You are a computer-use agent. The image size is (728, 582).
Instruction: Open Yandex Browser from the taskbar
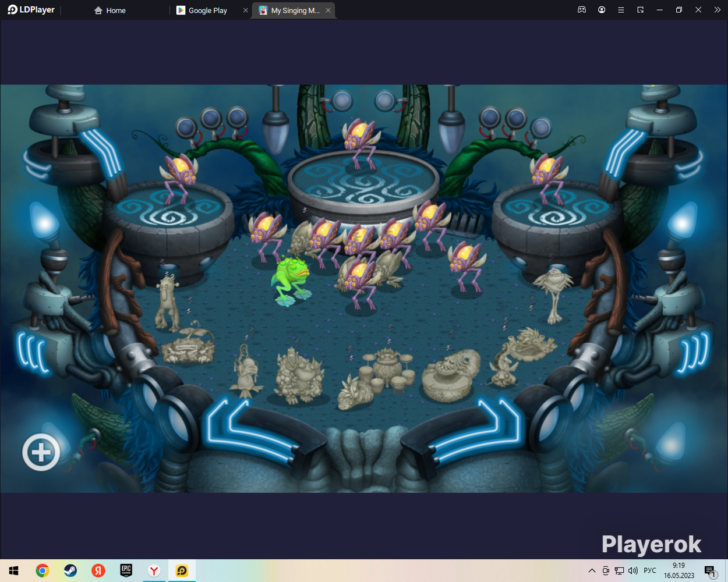tap(154, 571)
